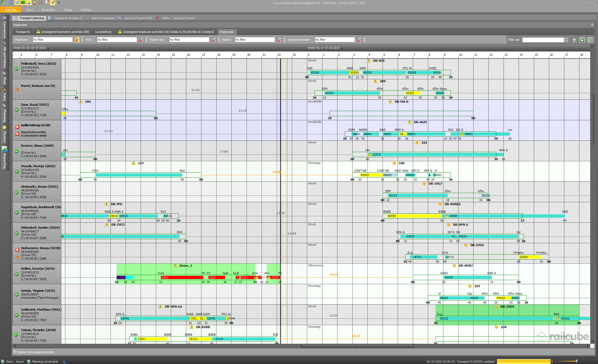This screenshot has height=364, width=598.
Task: Toggle the planning grid icon in toolbar
Action: [x=17, y=3]
